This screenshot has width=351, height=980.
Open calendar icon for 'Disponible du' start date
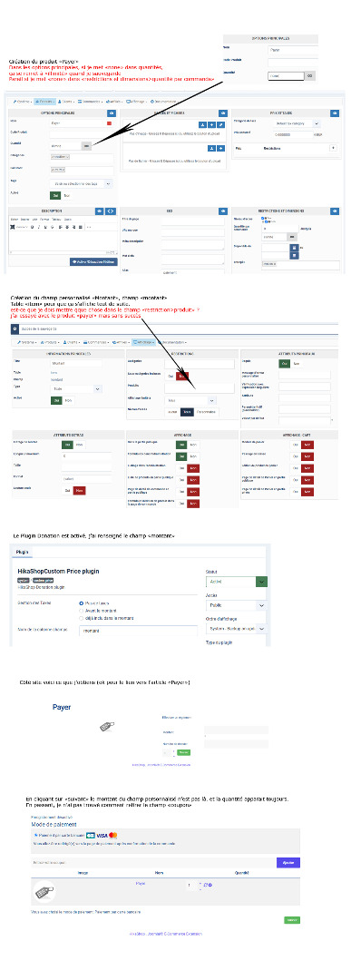(x=294, y=248)
